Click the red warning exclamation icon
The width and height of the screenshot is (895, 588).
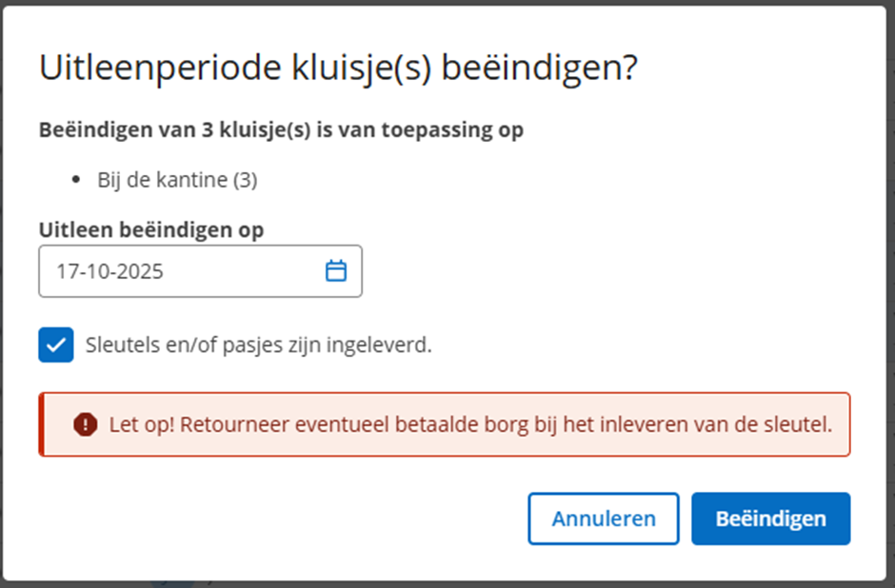pyautogui.click(x=86, y=424)
